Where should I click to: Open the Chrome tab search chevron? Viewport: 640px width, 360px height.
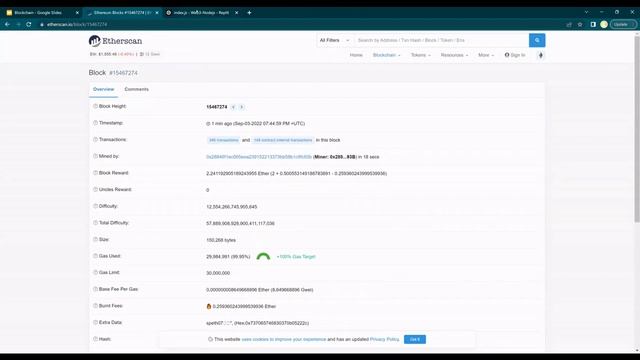point(586,12)
